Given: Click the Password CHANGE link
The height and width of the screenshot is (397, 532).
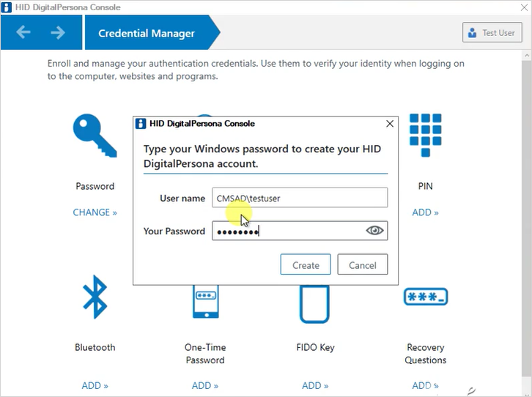Looking at the screenshot, I should (x=95, y=212).
